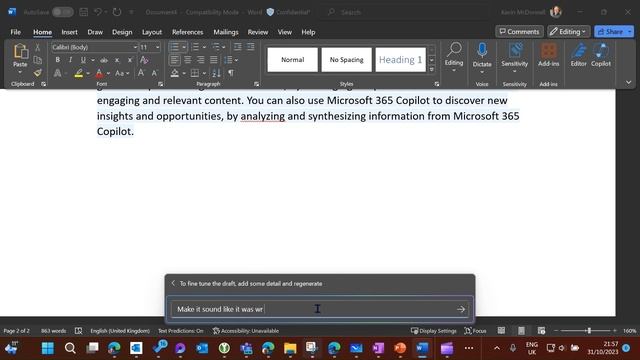Sort paragraphs alphabetically icon
The image size is (640, 360).
216,73
